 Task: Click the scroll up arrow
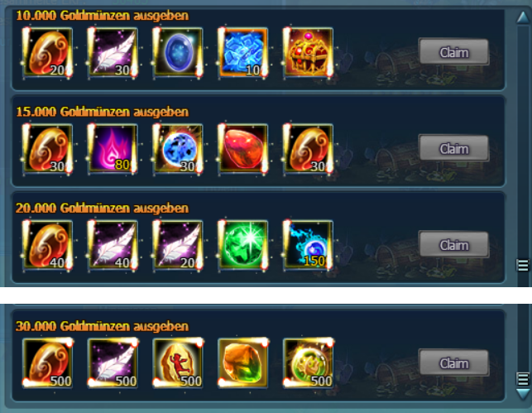click(x=523, y=17)
